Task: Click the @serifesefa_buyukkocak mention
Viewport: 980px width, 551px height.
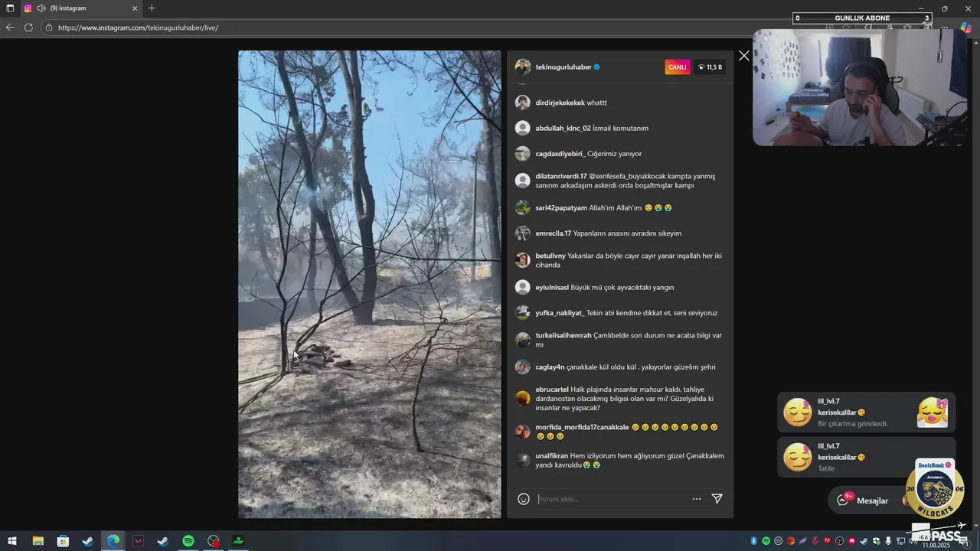Action: 628,176
